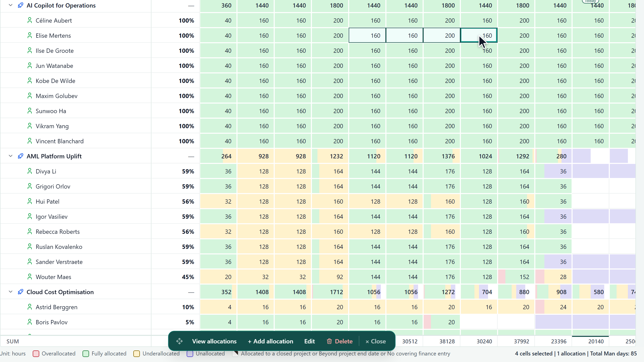Viewport: 644px width, 362px height.
Task: Click the closed-project legend marker icon
Action: (x=235, y=354)
